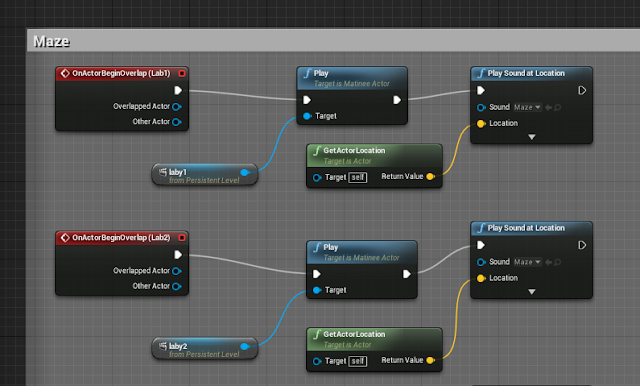
Task: Click Target pin of upper Play node
Action: (307, 116)
